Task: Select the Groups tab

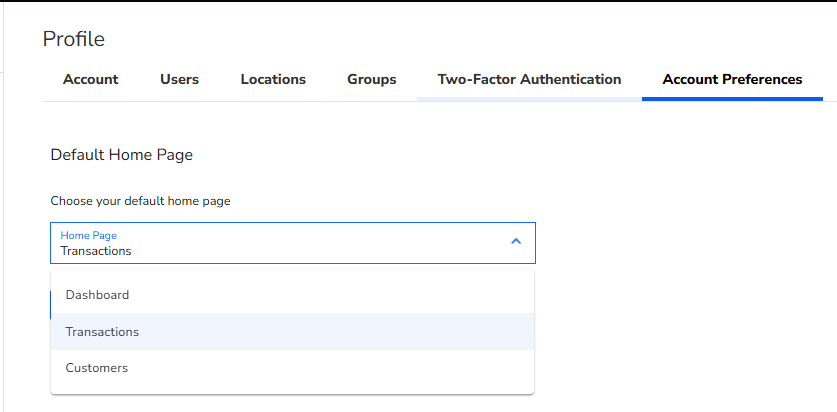Action: click(371, 79)
